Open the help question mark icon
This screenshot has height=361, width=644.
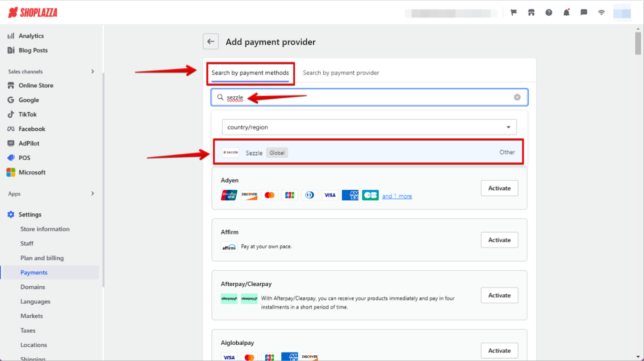point(548,12)
